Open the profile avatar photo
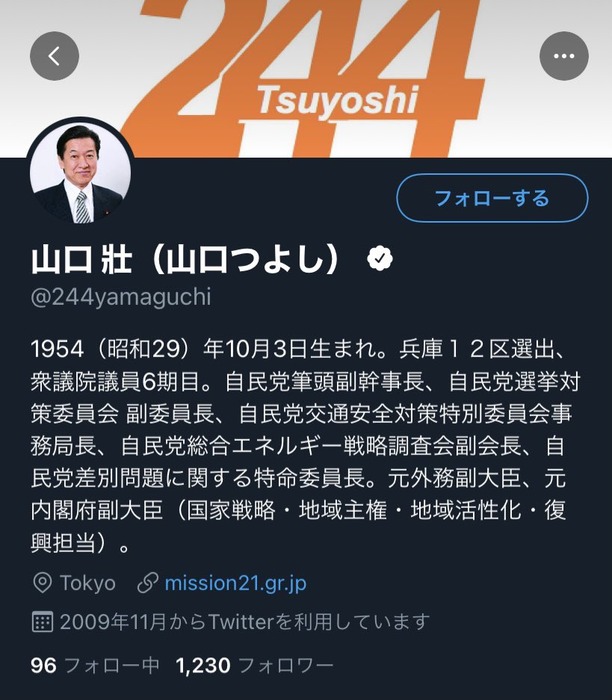Viewport: 612px width, 700px height. pyautogui.click(x=80, y=172)
